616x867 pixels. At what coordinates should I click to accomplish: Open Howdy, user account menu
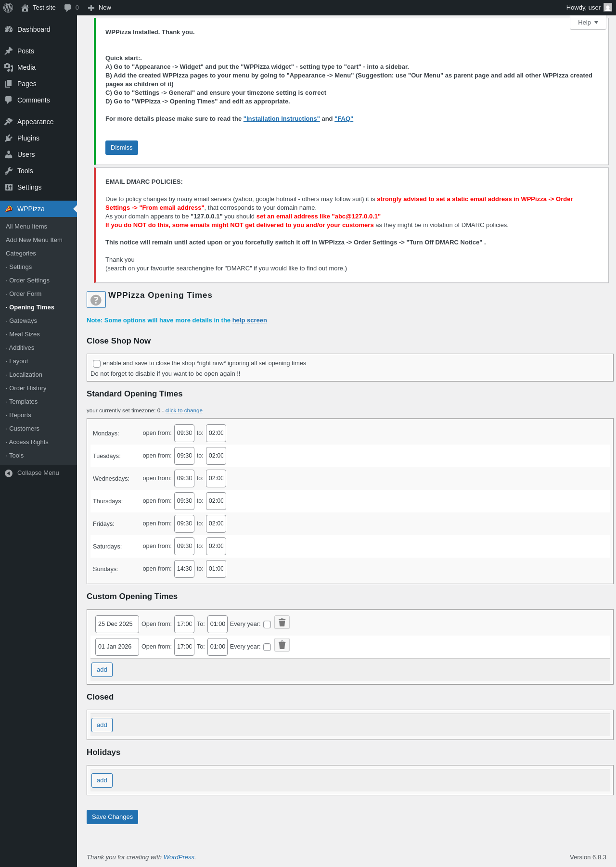pos(589,8)
